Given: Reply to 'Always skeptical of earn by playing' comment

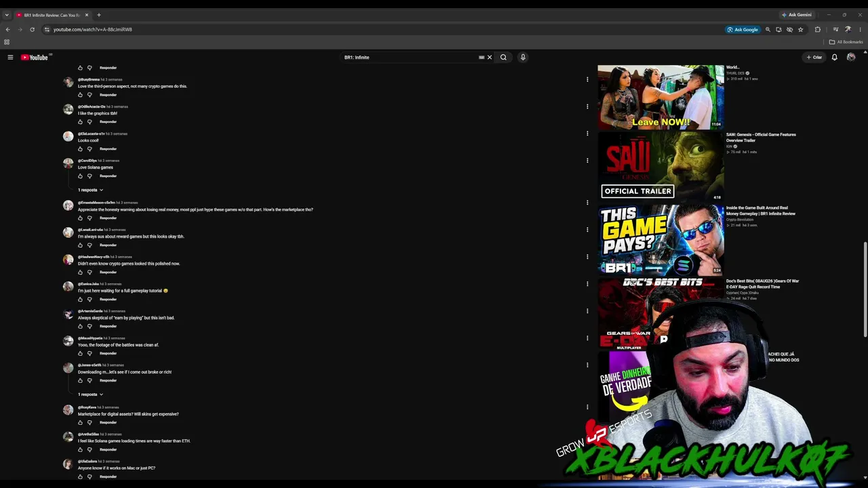Looking at the screenshot, I should [x=108, y=327].
